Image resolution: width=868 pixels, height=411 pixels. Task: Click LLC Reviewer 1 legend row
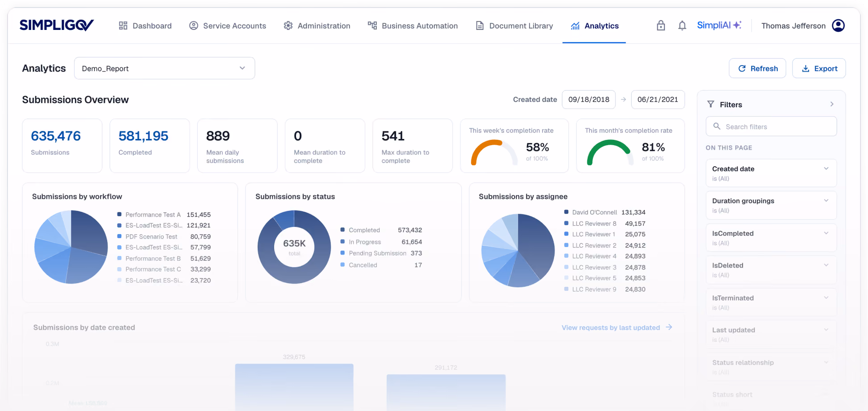605,234
